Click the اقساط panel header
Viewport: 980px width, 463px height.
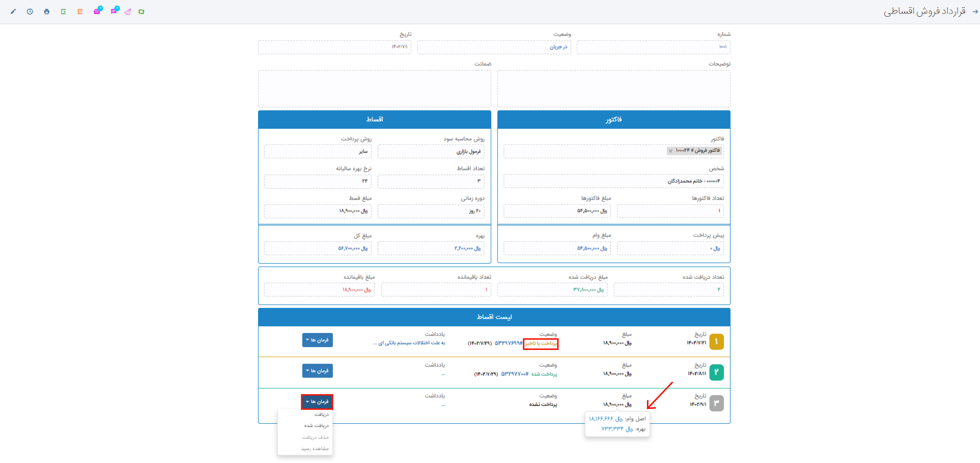(x=374, y=120)
